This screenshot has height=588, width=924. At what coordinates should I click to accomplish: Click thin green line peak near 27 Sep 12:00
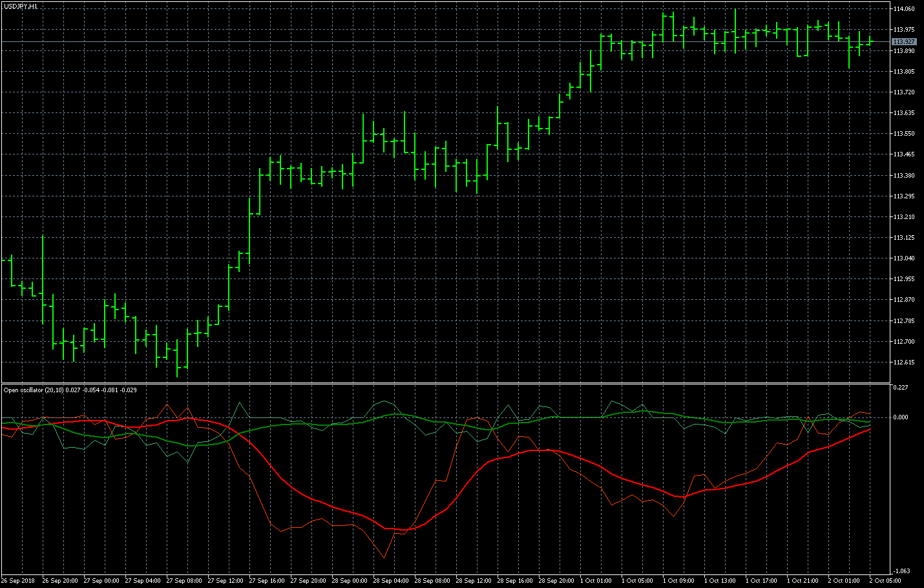click(x=240, y=403)
